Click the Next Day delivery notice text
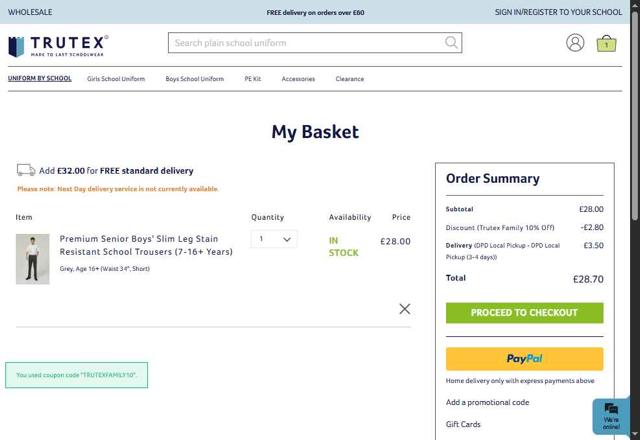Screen dimensions: 640x440 (118, 189)
